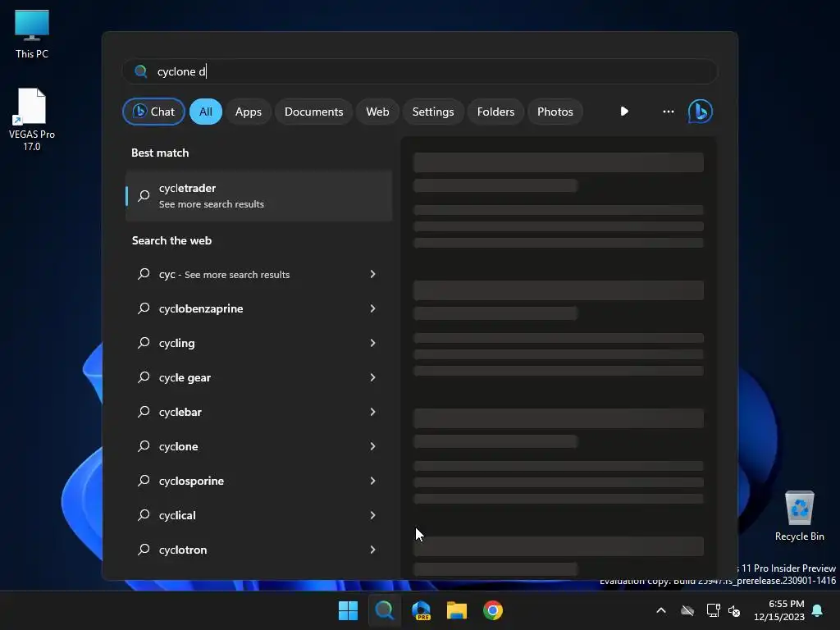Viewport: 840px width, 630px height.
Task: Expand the cyclotron suggestion arrow
Action: 373,550
